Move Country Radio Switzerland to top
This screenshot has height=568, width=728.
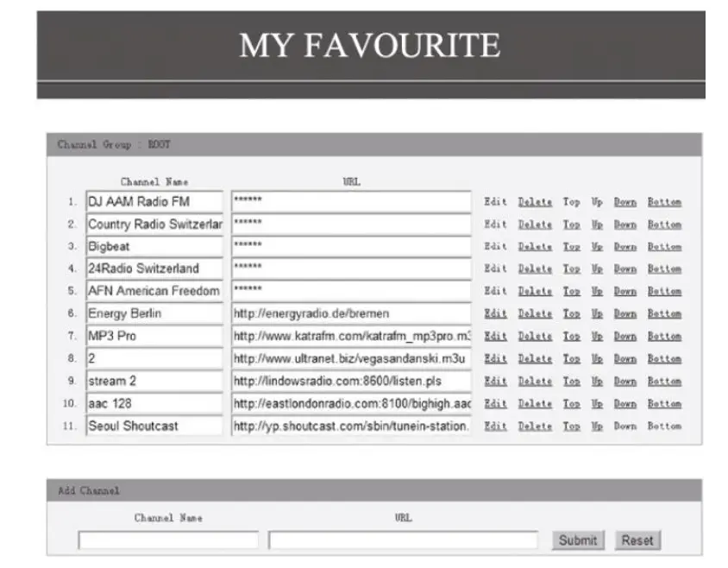click(572, 224)
